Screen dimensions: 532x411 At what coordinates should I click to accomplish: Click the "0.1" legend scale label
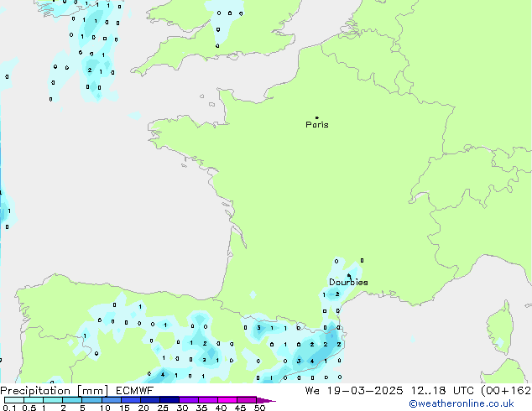(x=9, y=408)
